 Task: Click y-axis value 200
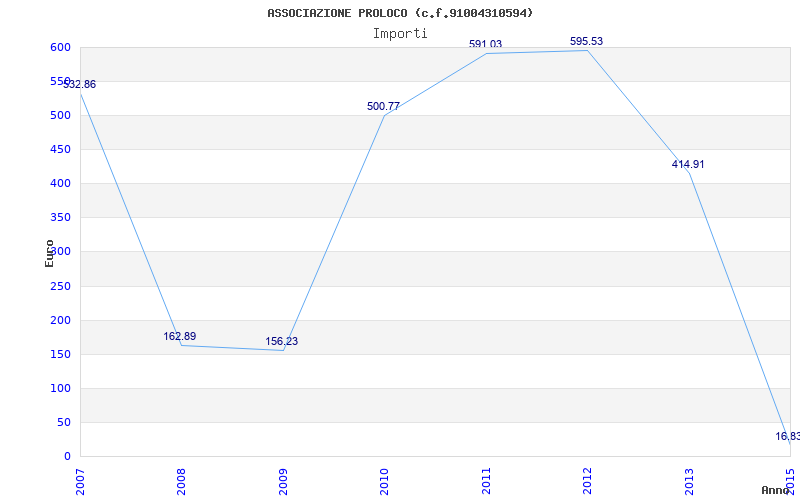tap(60, 320)
